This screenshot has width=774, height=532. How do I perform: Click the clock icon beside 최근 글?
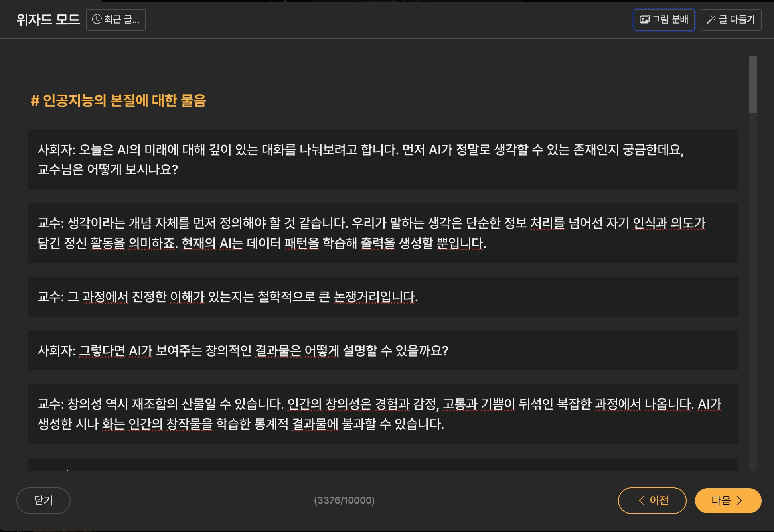[x=97, y=19]
